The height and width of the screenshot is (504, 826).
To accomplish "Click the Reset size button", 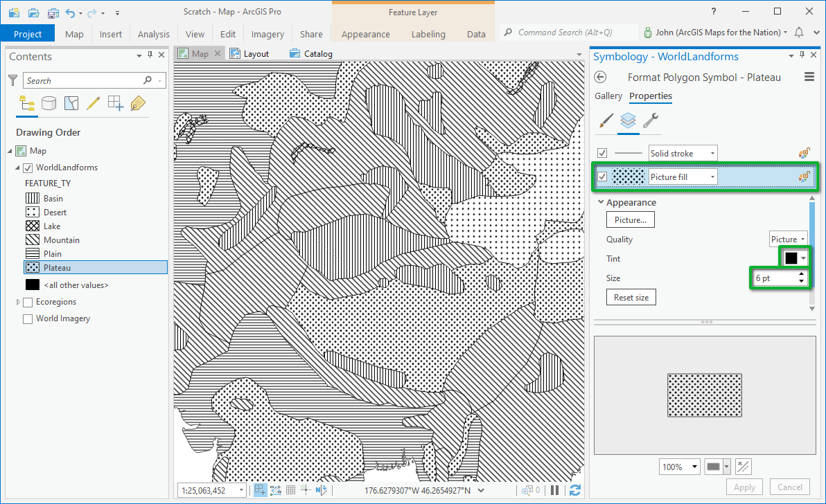I will pyautogui.click(x=631, y=298).
